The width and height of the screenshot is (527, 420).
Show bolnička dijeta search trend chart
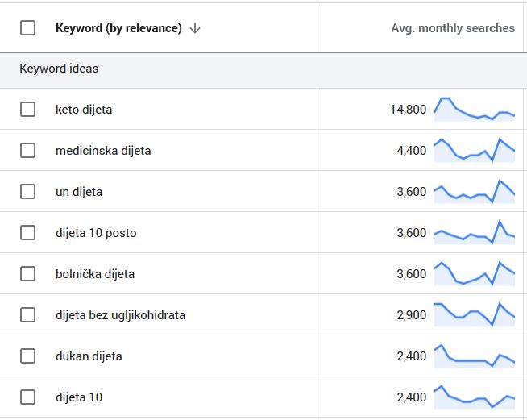(x=474, y=273)
